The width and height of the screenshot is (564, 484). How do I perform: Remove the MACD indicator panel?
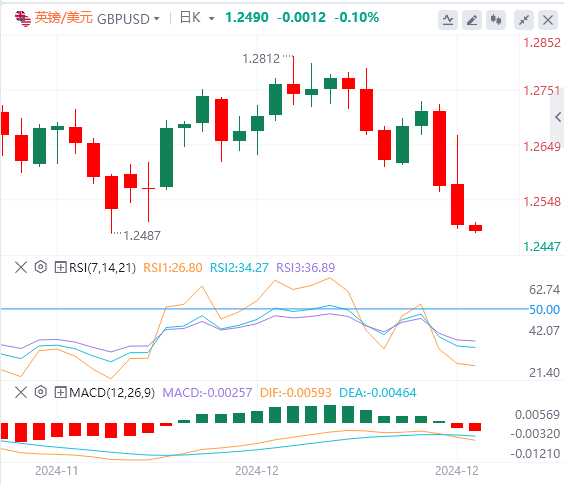coord(21,392)
